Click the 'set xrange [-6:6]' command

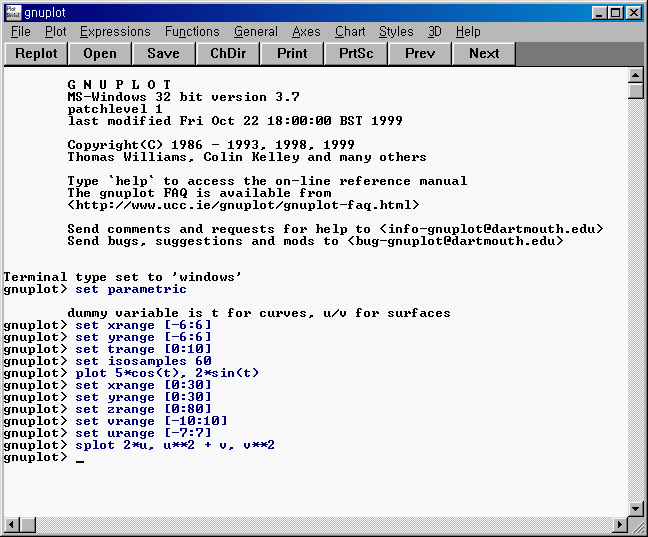tap(143, 325)
